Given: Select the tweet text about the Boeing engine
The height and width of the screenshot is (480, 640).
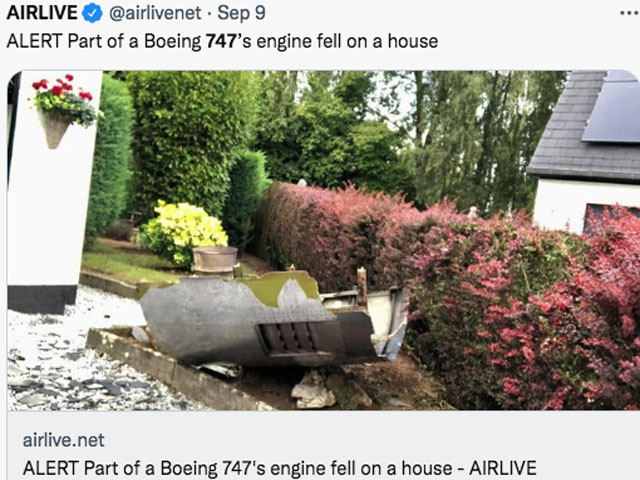Looking at the screenshot, I should [222, 41].
